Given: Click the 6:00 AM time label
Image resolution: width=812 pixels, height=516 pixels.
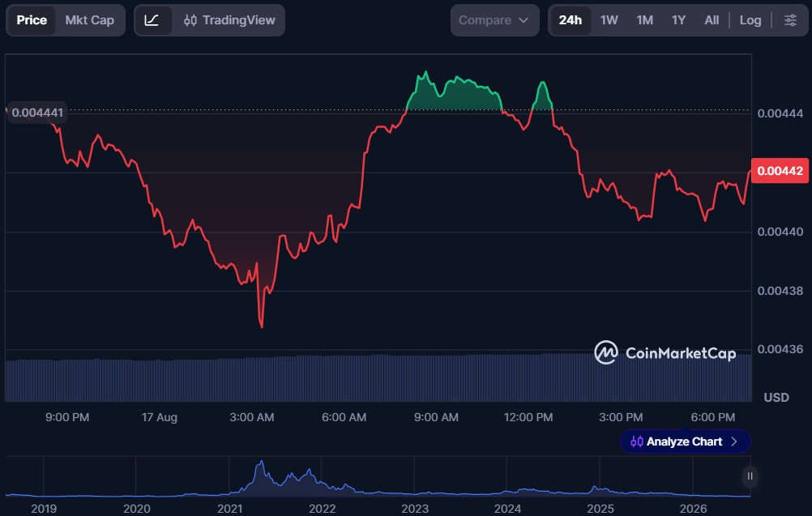Looking at the screenshot, I should 344,417.
